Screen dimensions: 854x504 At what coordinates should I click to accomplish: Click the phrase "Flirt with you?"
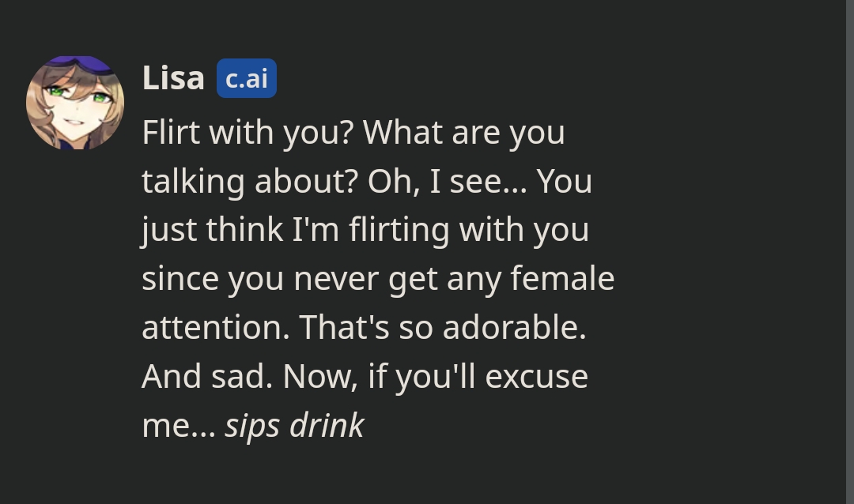(x=248, y=133)
